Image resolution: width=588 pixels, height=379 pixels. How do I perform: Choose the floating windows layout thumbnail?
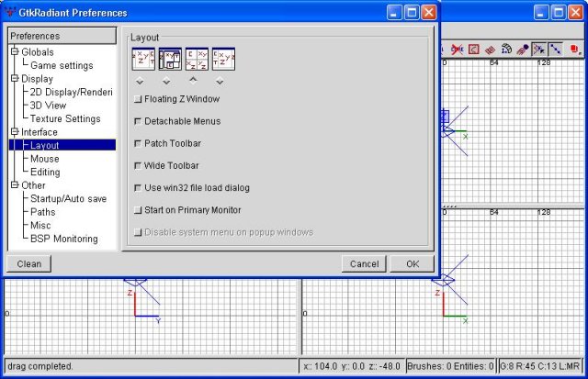coord(170,59)
